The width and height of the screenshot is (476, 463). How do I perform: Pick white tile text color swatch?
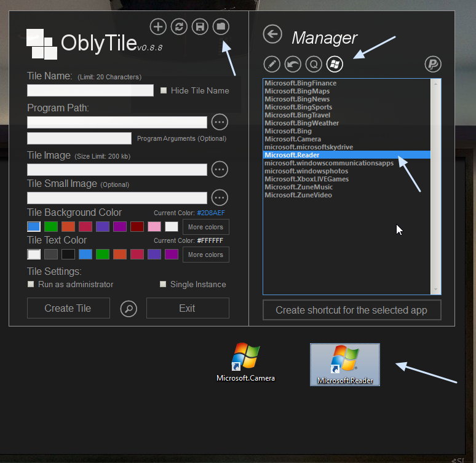tap(34, 254)
